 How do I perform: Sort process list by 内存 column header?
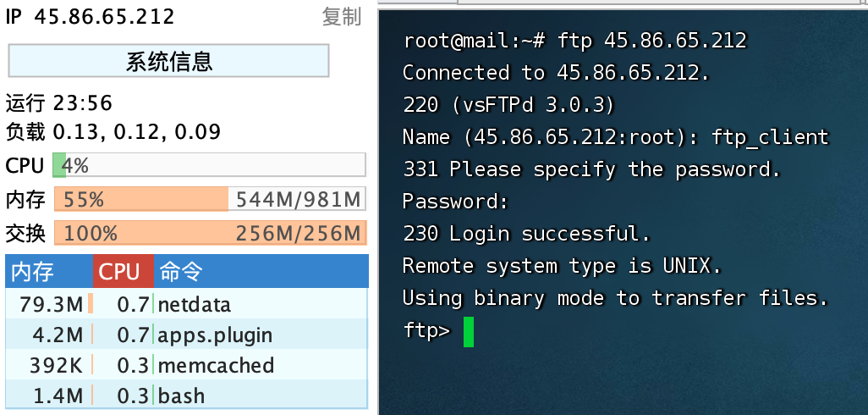49,272
